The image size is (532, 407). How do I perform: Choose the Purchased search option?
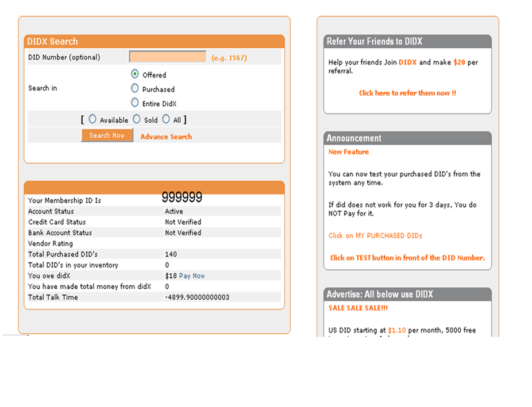click(x=135, y=88)
